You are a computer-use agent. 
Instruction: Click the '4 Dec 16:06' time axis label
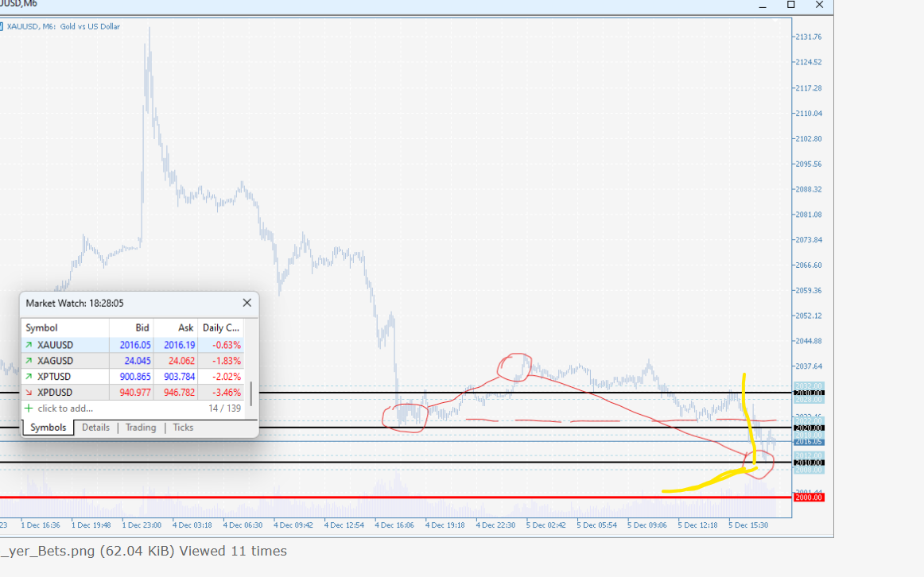tap(394, 525)
